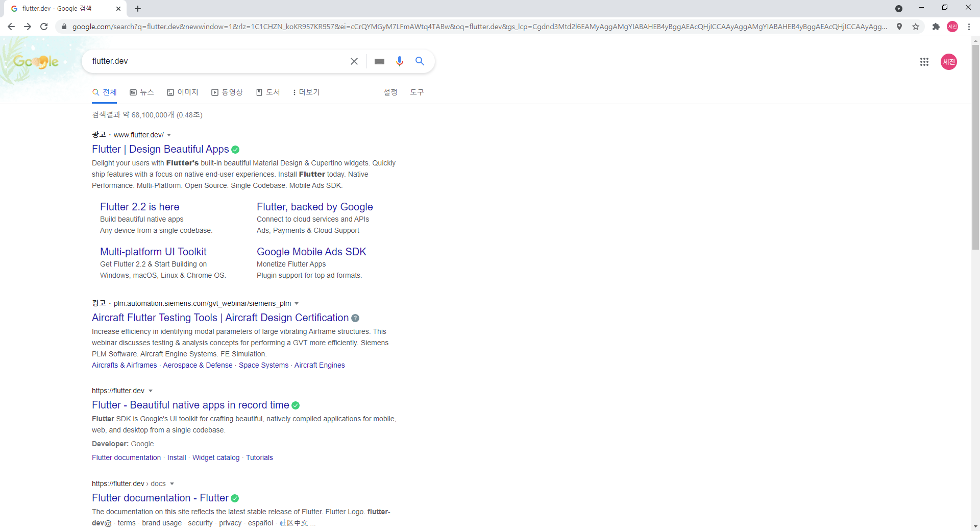The width and height of the screenshot is (980, 531).
Task: Expand dropdown arrow next to flutter.dev › docs
Action: pyautogui.click(x=172, y=484)
